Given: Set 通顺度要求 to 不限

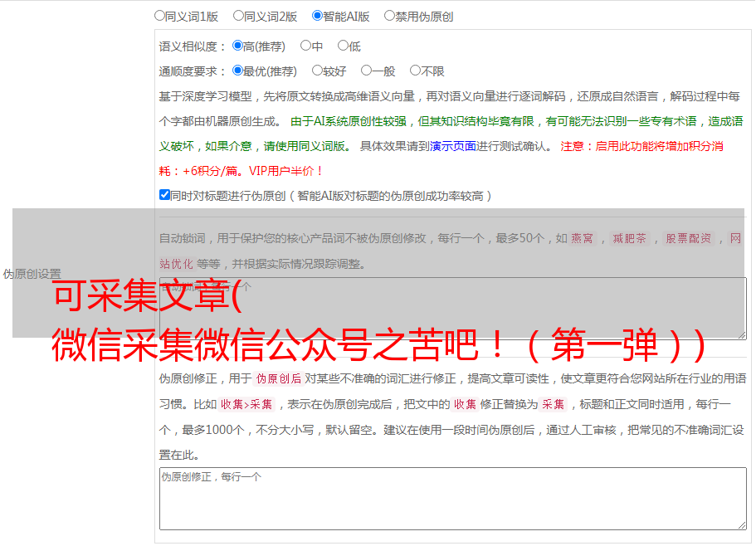Looking at the screenshot, I should pyautogui.click(x=415, y=71).
